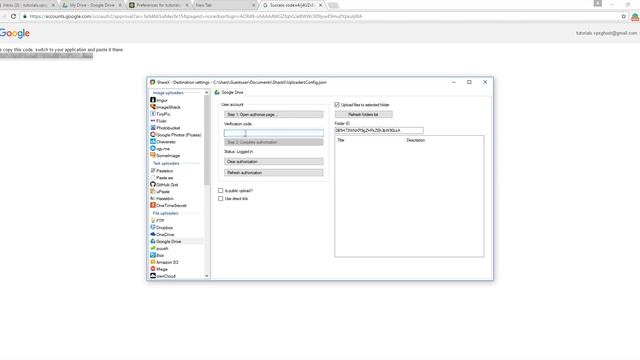Reload the page with browser refresh icon
The image size is (640, 360).
(x=13, y=16)
